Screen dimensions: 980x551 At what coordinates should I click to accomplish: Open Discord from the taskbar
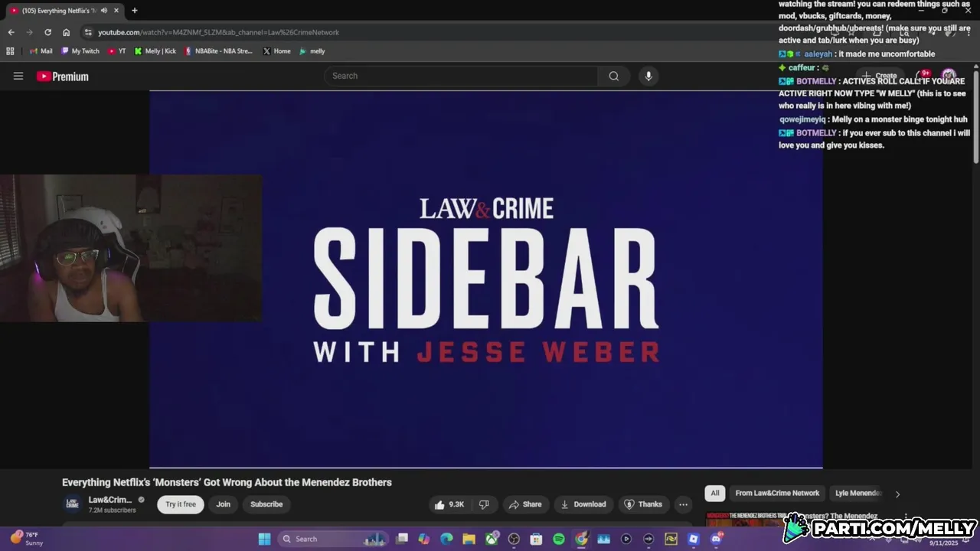tap(716, 539)
